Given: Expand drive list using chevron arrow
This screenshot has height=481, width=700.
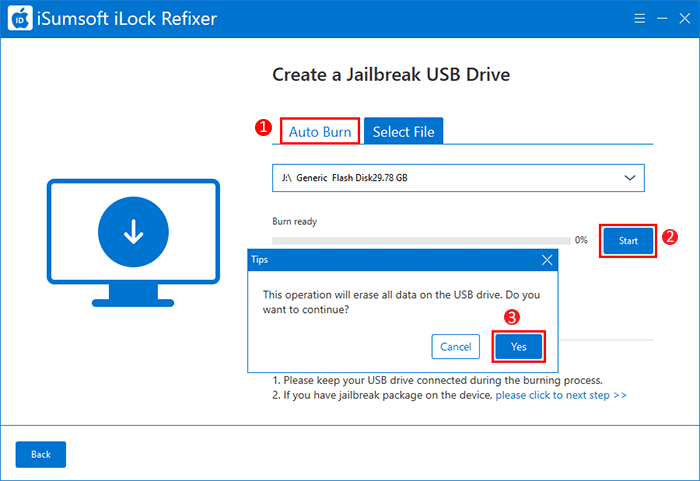Looking at the screenshot, I should [x=629, y=178].
